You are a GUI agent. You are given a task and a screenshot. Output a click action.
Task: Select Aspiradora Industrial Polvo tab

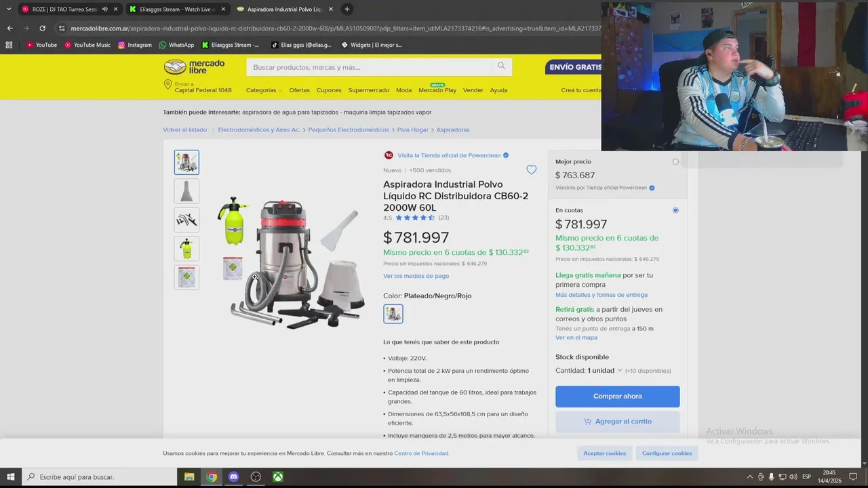pos(285,9)
